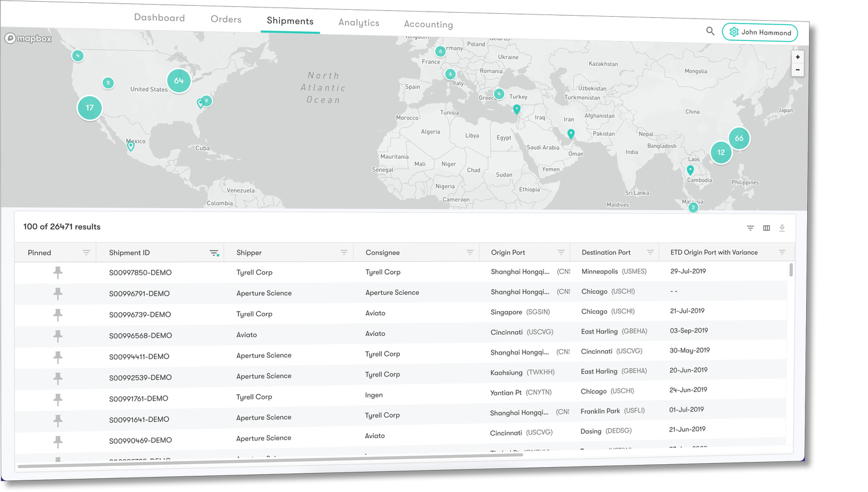Pin the shipment S00997850-DEMO row
The width and height of the screenshot is (868, 492).
[58, 272]
